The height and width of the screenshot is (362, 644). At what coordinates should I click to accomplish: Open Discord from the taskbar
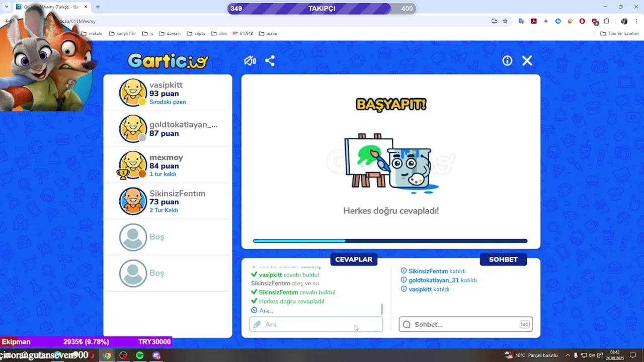[x=156, y=355]
